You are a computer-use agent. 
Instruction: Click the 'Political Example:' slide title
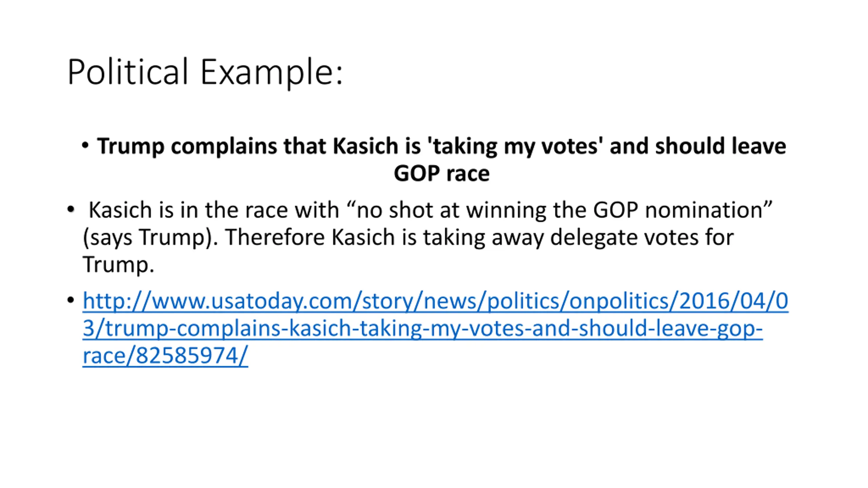tap(205, 72)
